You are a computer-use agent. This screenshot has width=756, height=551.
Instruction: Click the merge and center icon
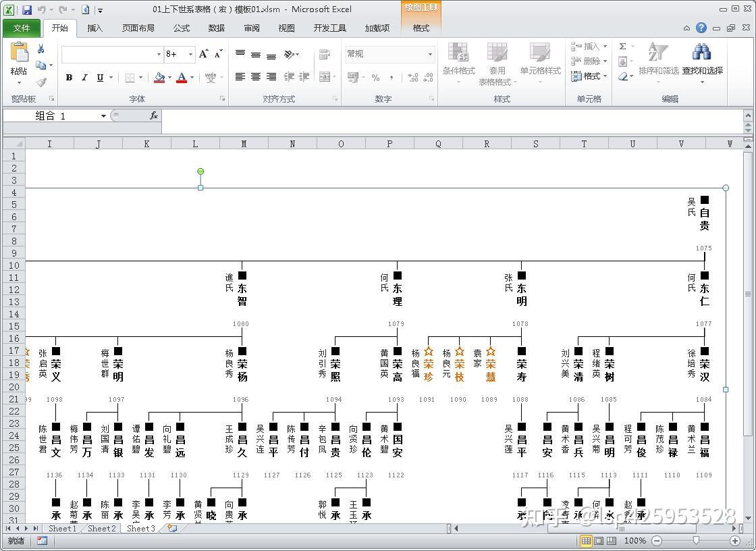coord(325,77)
